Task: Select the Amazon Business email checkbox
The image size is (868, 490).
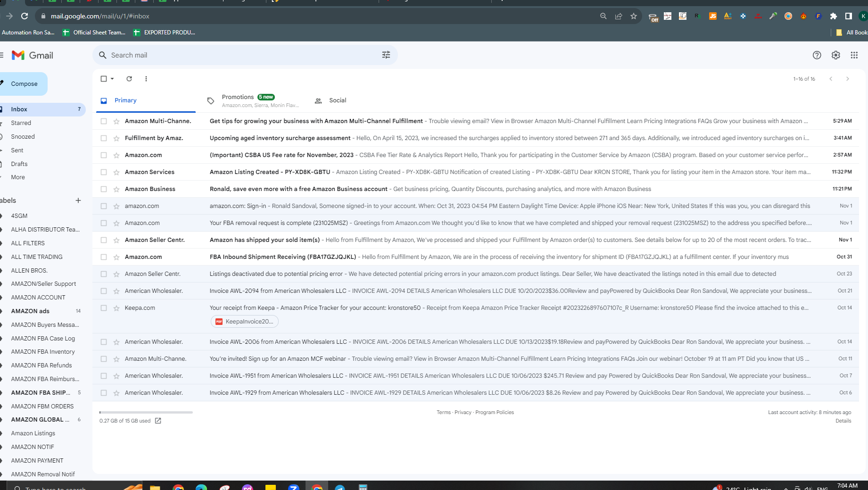Action: coord(104,189)
